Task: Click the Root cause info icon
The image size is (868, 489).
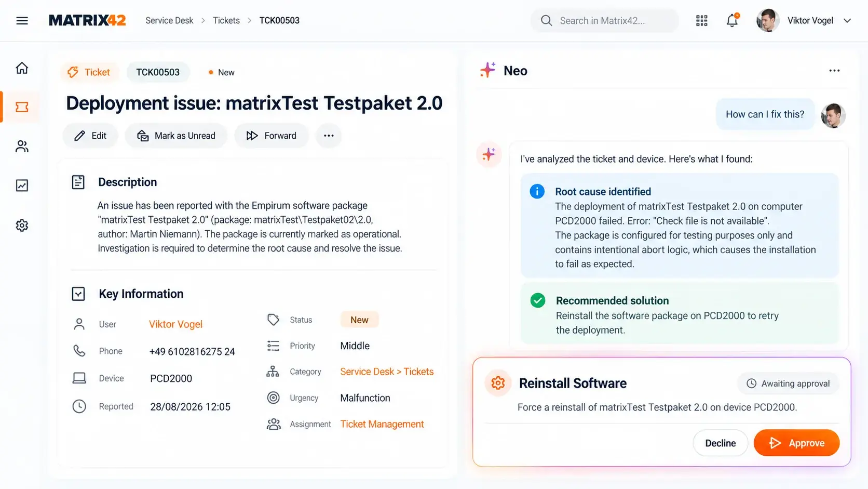Action: pyautogui.click(x=537, y=191)
